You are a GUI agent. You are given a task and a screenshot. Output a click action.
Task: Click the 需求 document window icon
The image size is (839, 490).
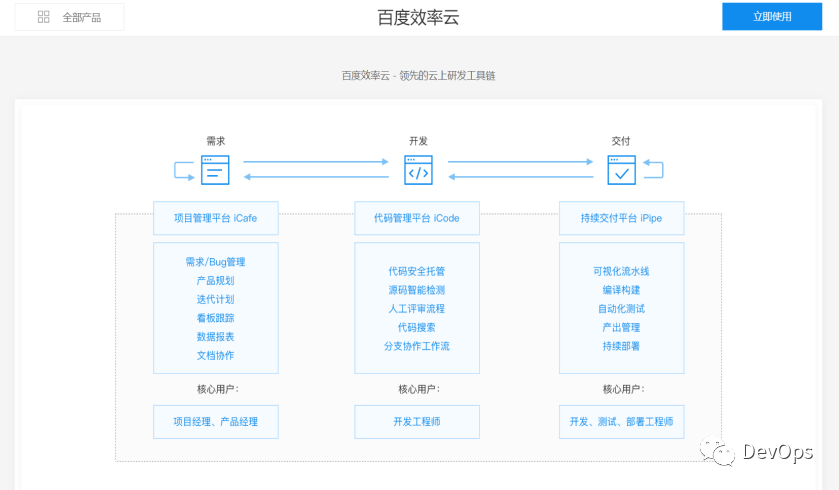click(x=215, y=170)
